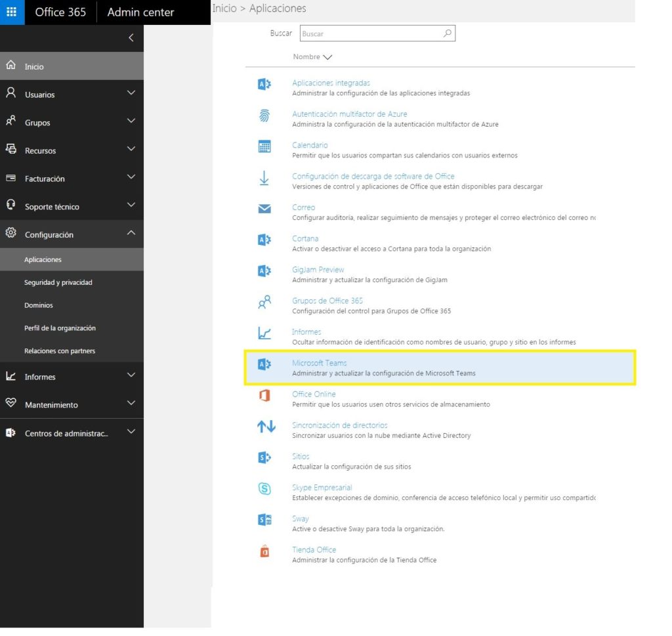This screenshot has height=636, width=672.
Task: Click the Inicio breadcrumb link
Action: tap(224, 8)
